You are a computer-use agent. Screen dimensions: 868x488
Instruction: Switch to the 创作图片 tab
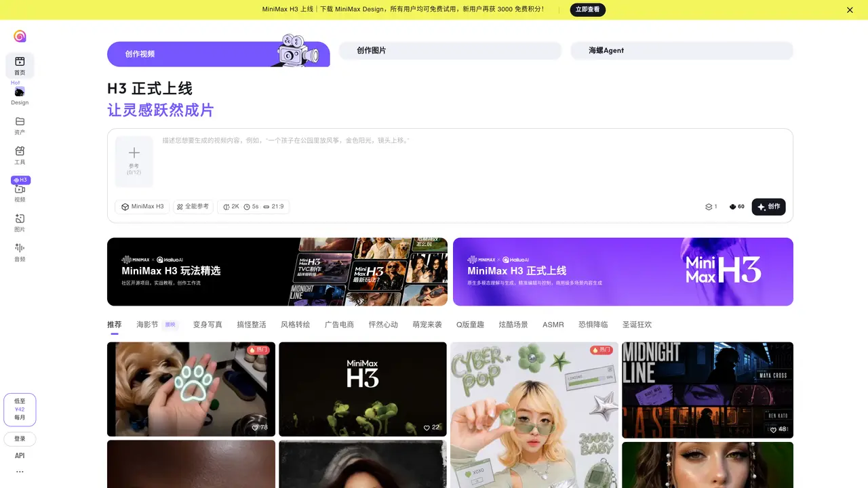tap(450, 51)
